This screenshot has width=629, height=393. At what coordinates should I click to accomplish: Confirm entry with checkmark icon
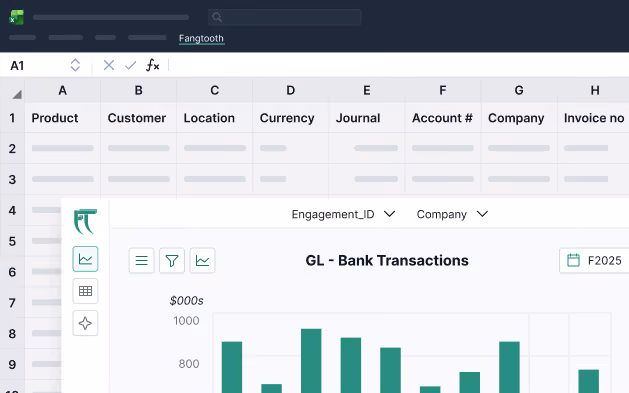click(130, 65)
